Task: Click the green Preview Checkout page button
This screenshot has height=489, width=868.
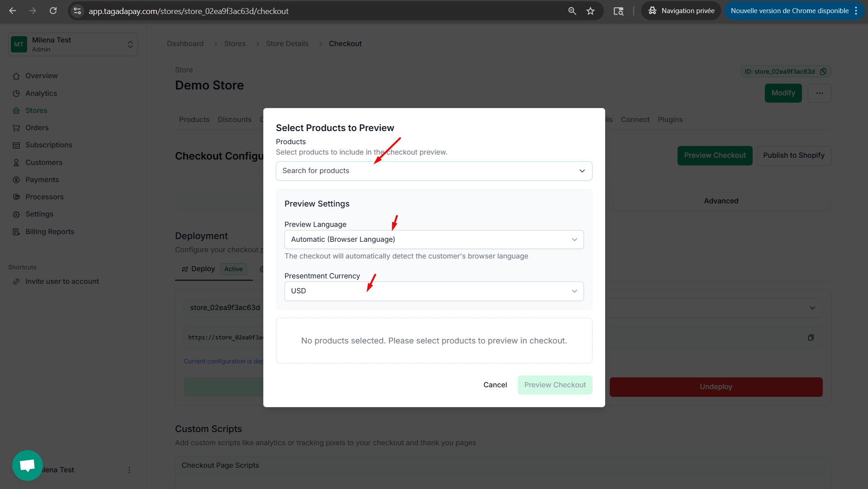Action: (715, 155)
